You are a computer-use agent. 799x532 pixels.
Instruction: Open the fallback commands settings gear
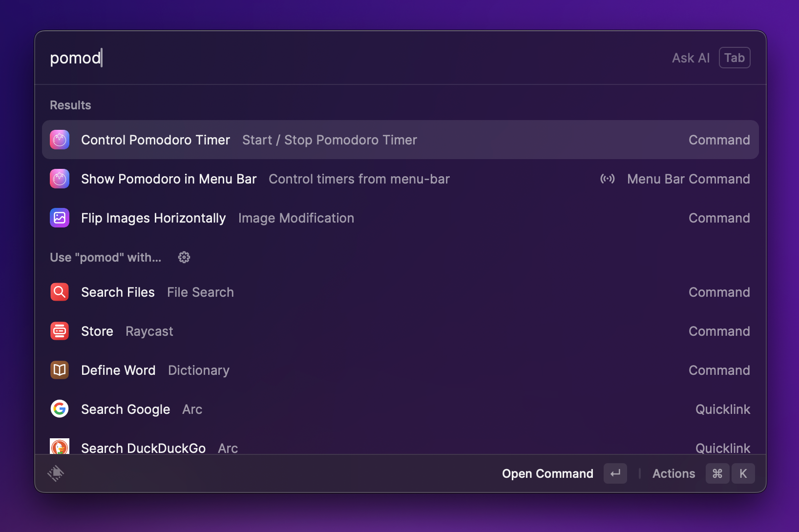click(x=184, y=257)
